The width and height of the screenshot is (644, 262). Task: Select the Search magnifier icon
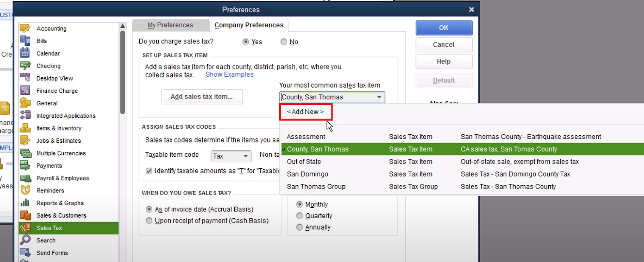click(x=25, y=240)
